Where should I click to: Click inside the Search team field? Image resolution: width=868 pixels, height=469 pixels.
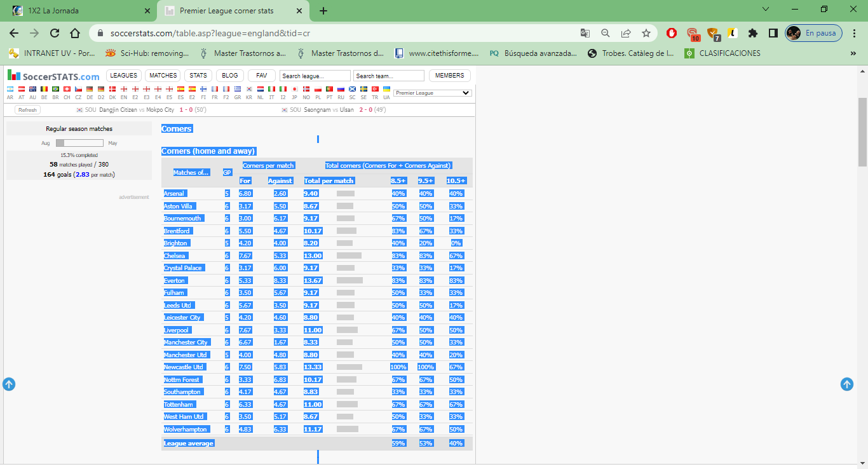pos(389,76)
